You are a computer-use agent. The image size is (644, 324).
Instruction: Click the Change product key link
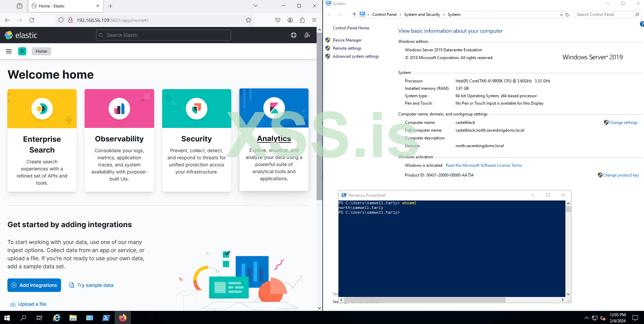[621, 175]
